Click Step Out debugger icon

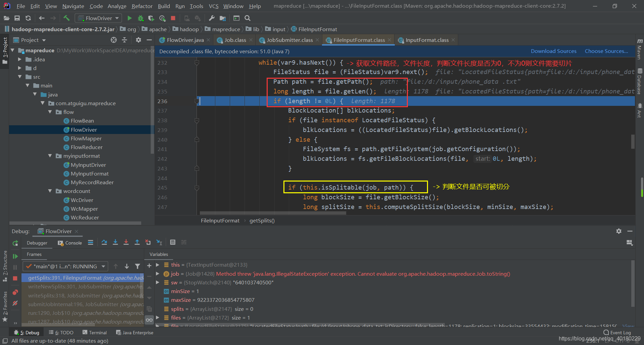[x=137, y=242]
